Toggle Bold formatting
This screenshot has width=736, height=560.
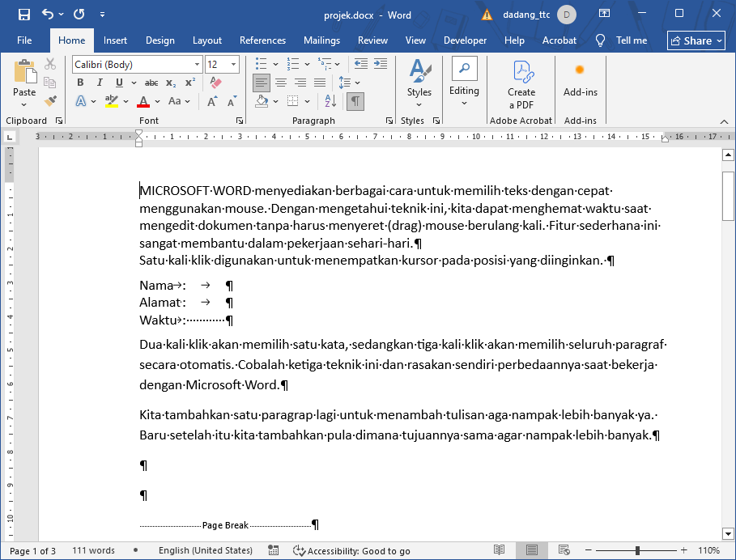(80, 83)
